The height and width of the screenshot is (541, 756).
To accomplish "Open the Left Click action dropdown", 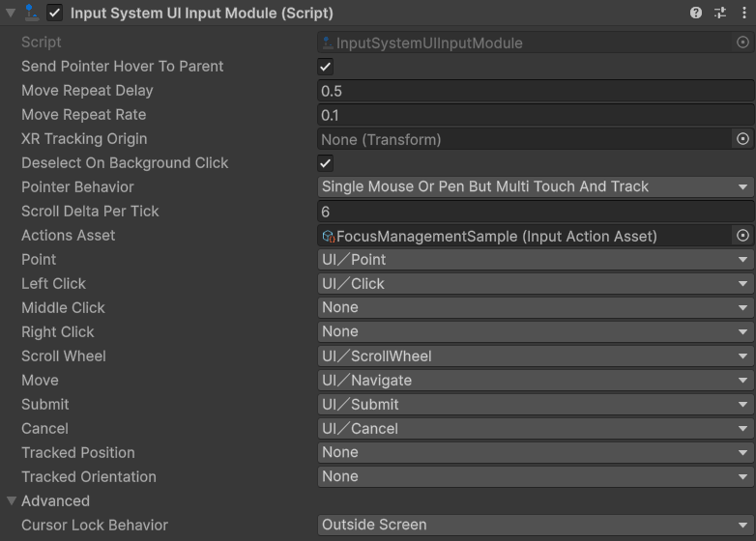I will pos(536,284).
